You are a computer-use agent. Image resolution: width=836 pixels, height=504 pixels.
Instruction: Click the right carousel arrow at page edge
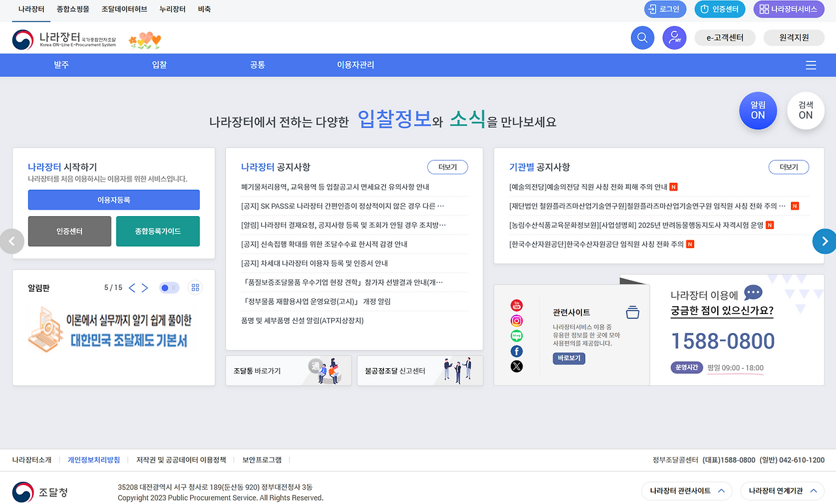pos(824,242)
